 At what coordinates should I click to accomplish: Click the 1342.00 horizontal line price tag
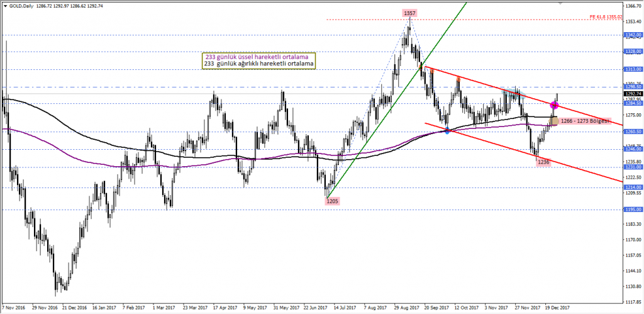(633, 35)
